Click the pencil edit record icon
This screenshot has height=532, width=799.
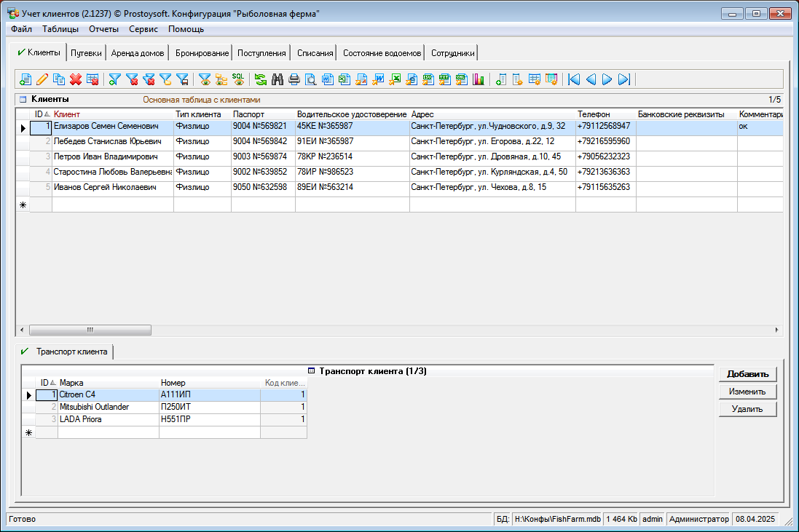42,79
